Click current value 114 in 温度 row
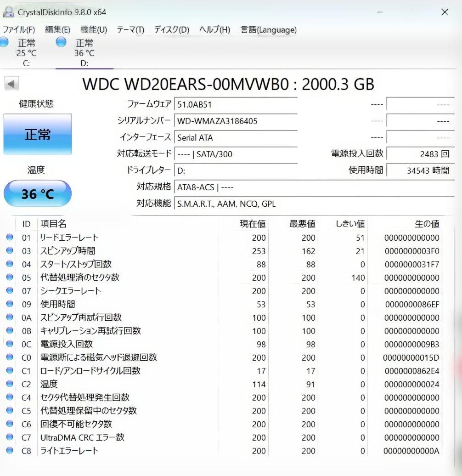 pyautogui.click(x=259, y=384)
